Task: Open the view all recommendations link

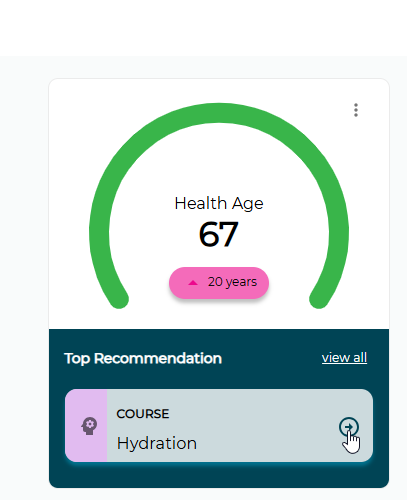Action: point(344,358)
